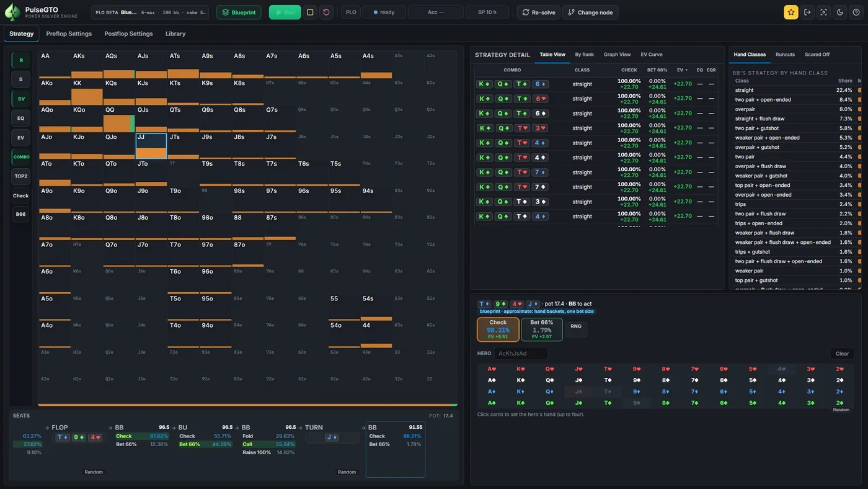Viewport: 868px width, 489px height.
Task: Switch to the Preflop Settings tab
Action: (x=69, y=34)
